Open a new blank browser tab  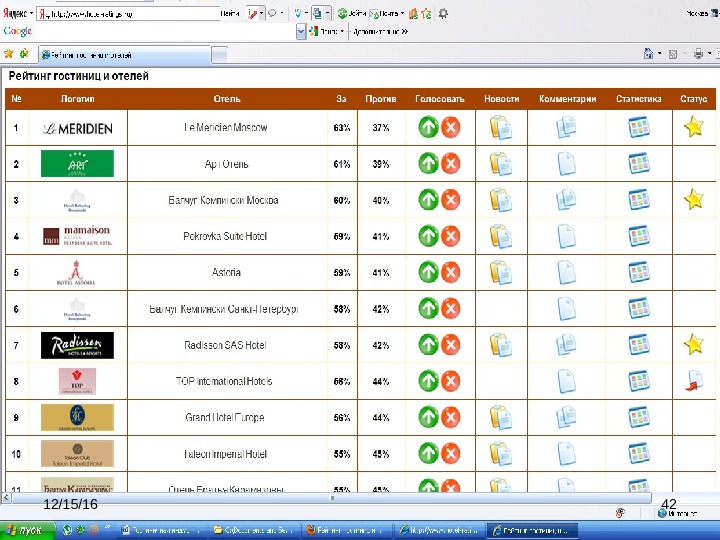(219, 55)
